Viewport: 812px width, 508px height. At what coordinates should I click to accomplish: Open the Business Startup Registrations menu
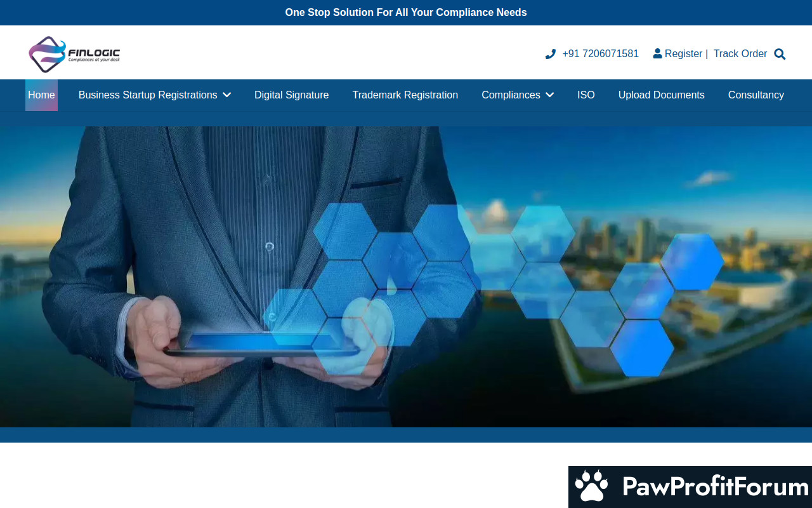tap(147, 95)
